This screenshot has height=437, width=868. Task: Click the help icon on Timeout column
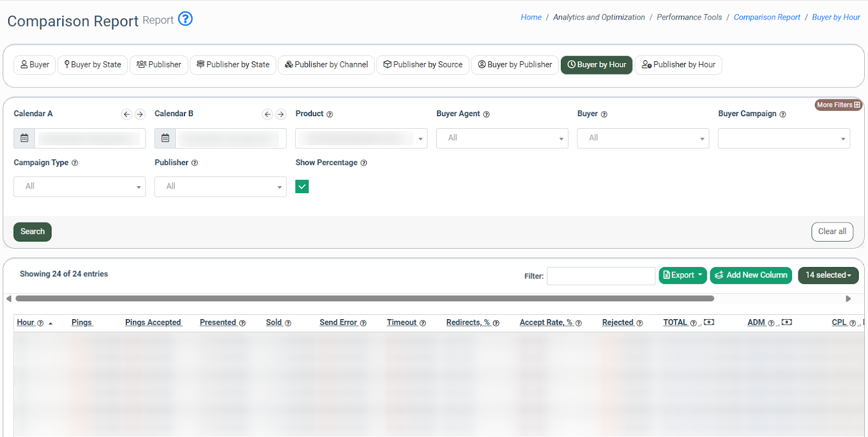(423, 324)
